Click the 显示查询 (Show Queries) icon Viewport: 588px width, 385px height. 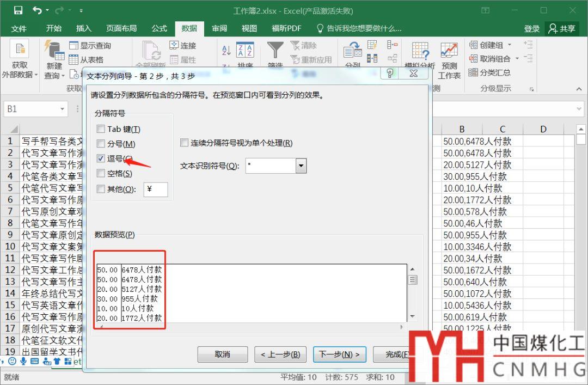click(x=73, y=45)
